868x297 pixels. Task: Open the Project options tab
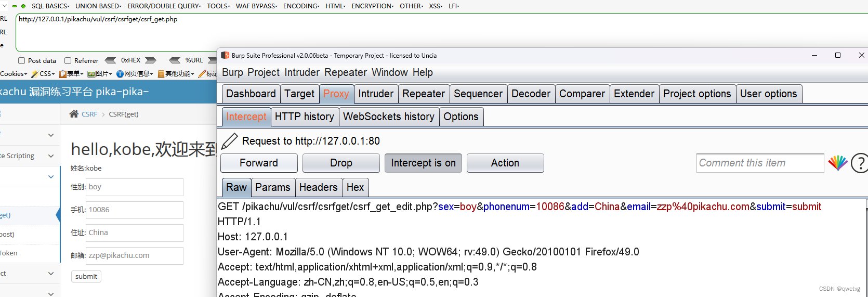(x=697, y=94)
